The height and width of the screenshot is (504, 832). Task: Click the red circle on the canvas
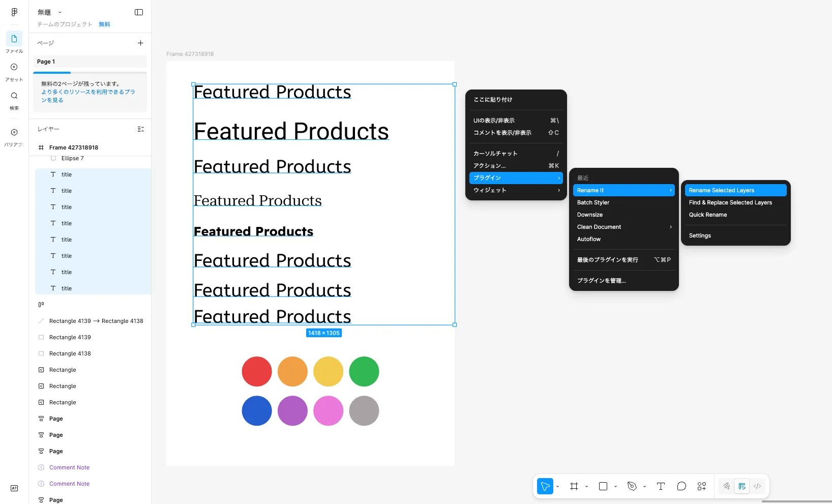[x=257, y=371]
